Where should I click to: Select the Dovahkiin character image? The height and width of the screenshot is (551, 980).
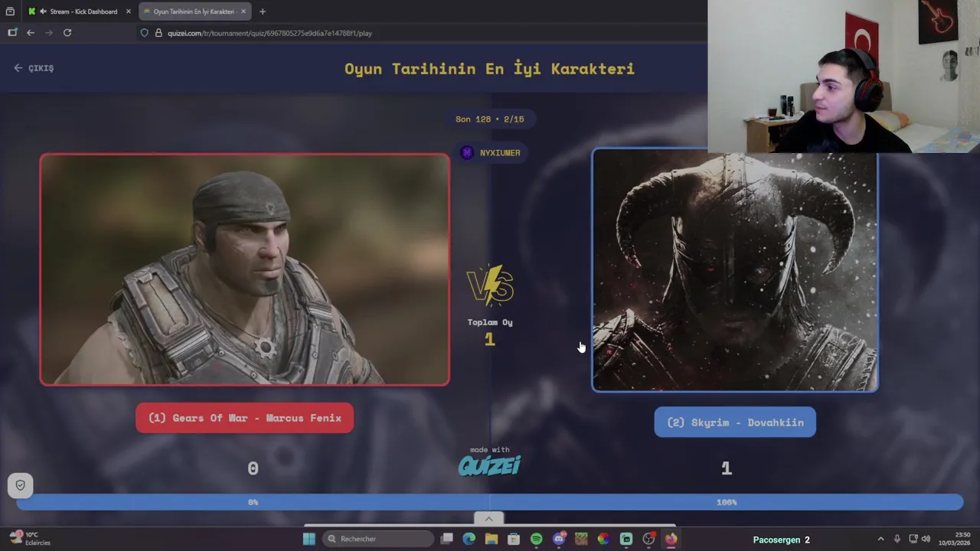tap(735, 271)
